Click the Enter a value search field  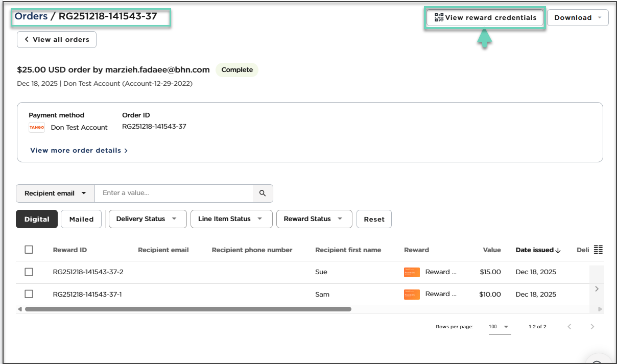174,193
